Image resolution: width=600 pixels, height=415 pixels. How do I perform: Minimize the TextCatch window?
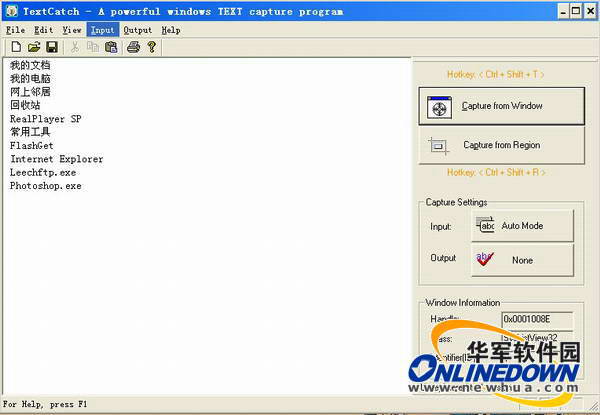pos(563,11)
